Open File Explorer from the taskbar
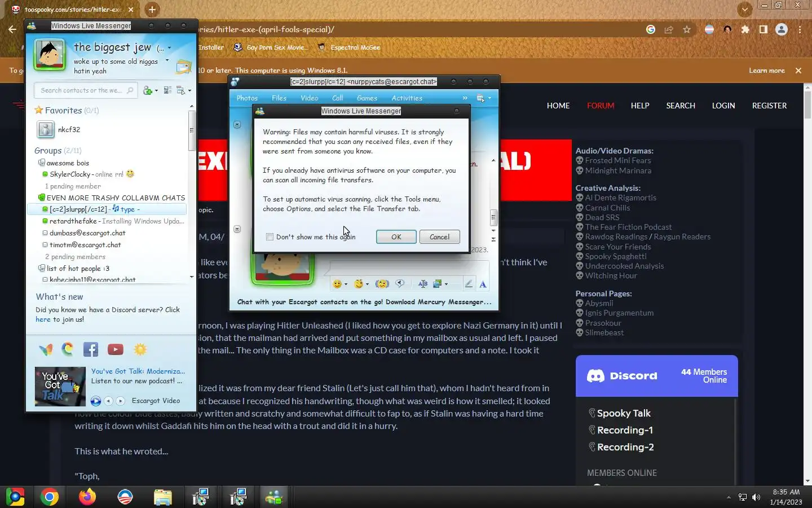The width and height of the screenshot is (812, 508). click(x=163, y=497)
